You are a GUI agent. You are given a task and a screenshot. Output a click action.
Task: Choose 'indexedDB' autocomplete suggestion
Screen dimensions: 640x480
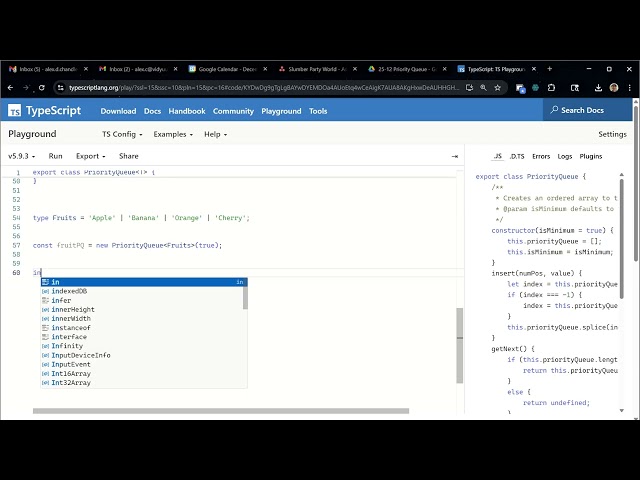[x=142, y=291]
